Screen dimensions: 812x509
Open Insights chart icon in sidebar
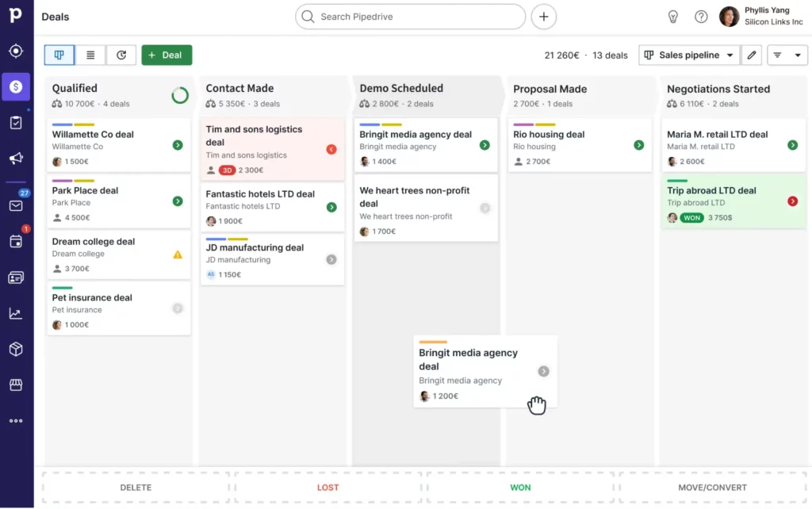coord(16,313)
